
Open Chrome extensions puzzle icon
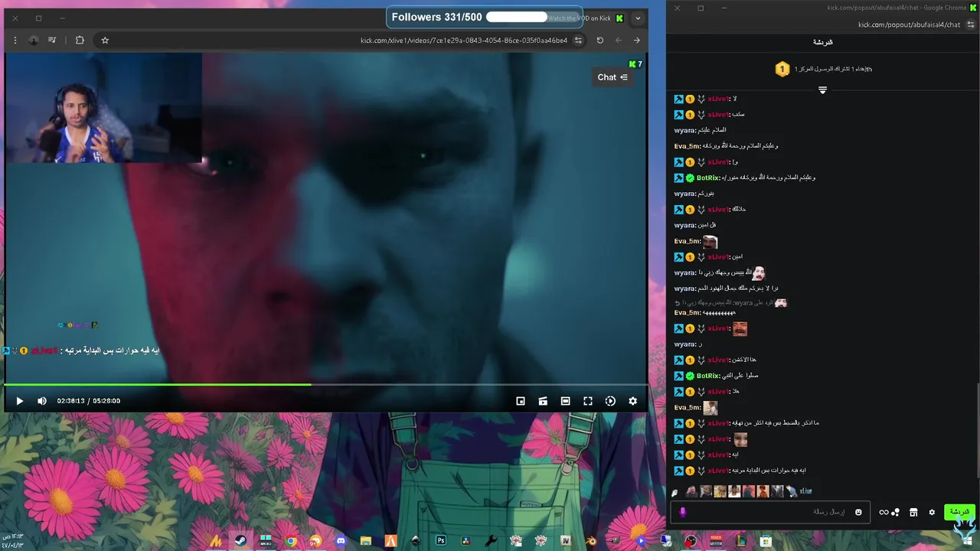80,41
